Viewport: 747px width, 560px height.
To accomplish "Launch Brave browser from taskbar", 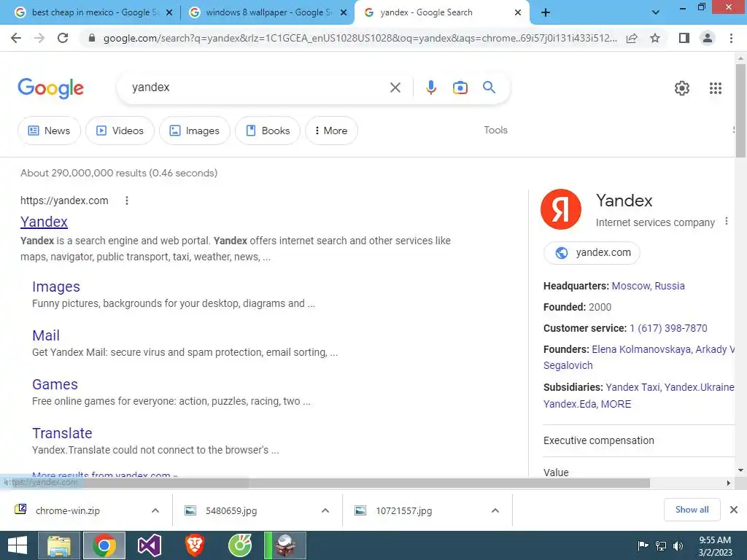I will tap(195, 545).
